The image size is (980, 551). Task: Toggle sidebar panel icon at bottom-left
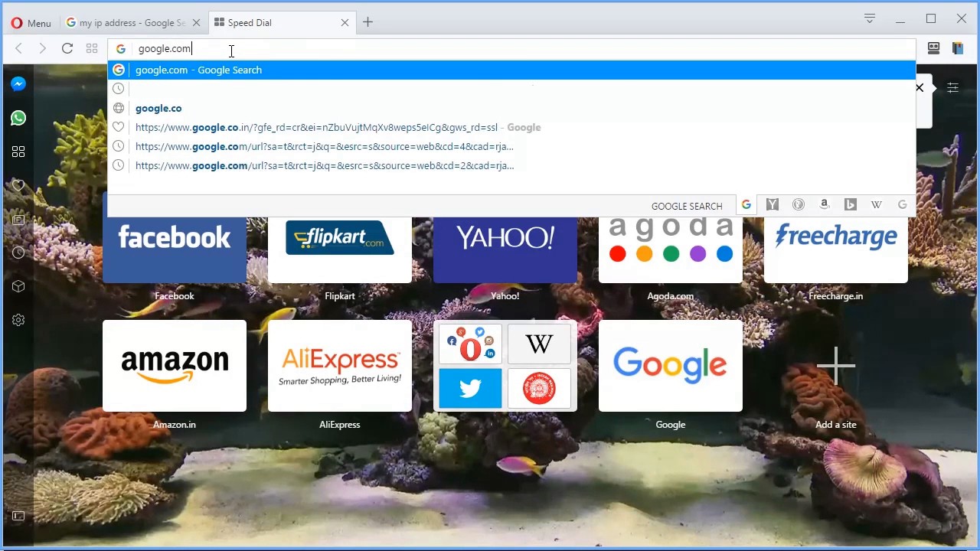point(18,516)
